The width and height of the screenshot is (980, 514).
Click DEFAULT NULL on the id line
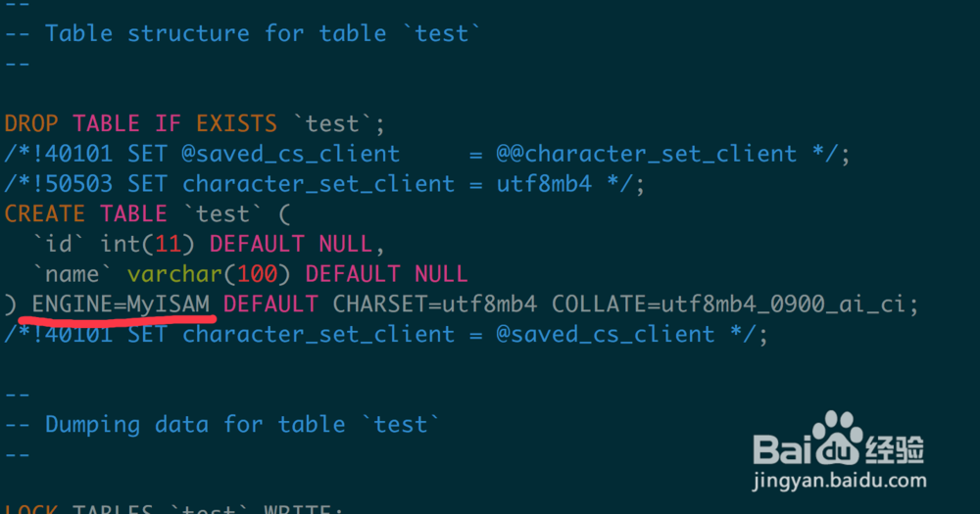tap(291, 244)
